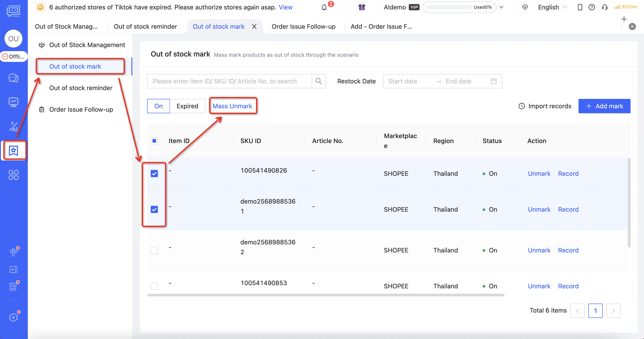Open Out of Stock Management menu section

coord(82,45)
